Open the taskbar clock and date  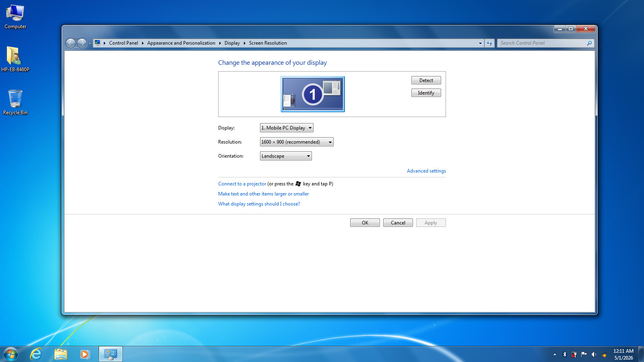[623, 354]
